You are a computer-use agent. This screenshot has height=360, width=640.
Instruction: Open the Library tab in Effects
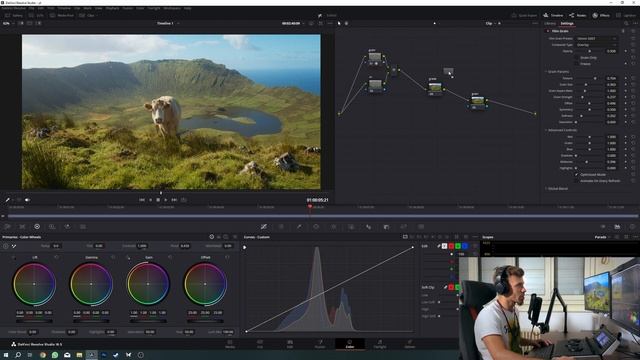[x=550, y=23]
